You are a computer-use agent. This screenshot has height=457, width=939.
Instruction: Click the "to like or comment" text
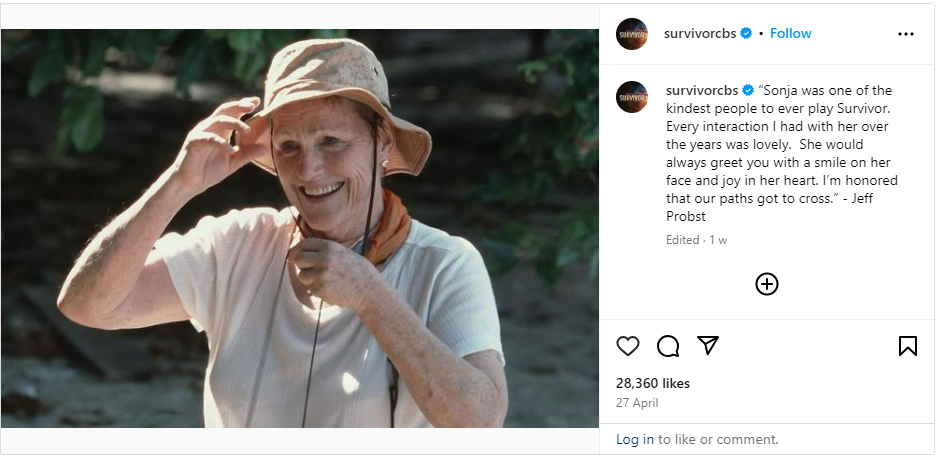point(718,439)
